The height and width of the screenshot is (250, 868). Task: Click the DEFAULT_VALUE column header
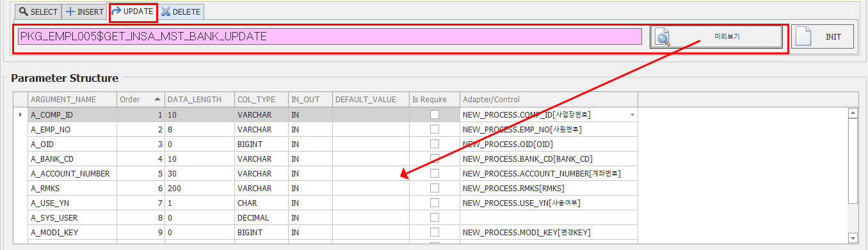[371, 100]
